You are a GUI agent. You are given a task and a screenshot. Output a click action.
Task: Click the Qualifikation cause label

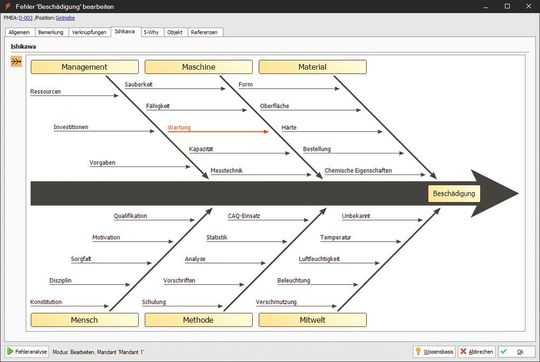(131, 216)
